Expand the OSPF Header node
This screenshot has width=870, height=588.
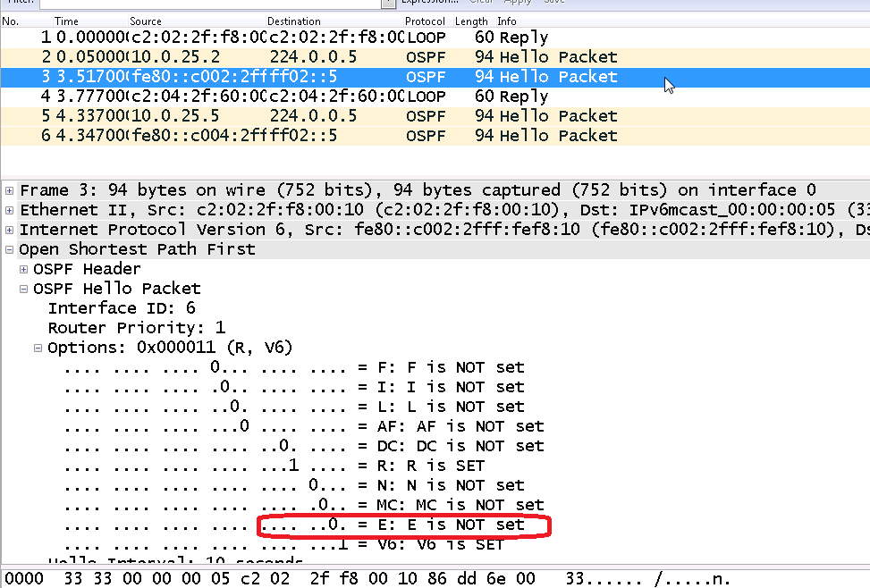[x=24, y=269]
